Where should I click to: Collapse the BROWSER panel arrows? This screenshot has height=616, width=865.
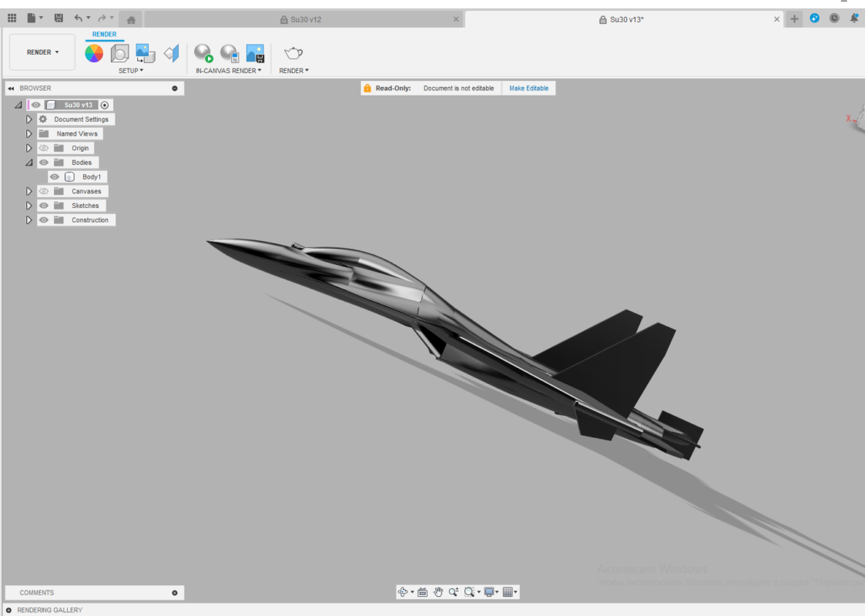tap(11, 89)
